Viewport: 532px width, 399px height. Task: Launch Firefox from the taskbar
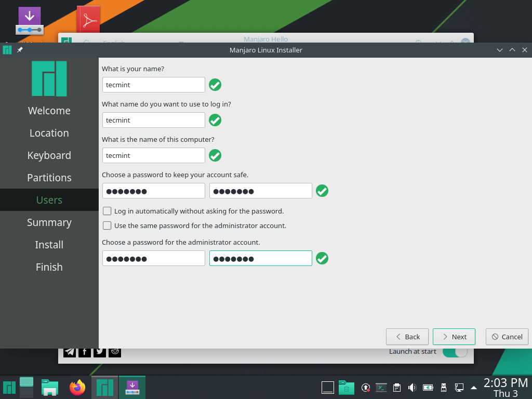point(77,387)
